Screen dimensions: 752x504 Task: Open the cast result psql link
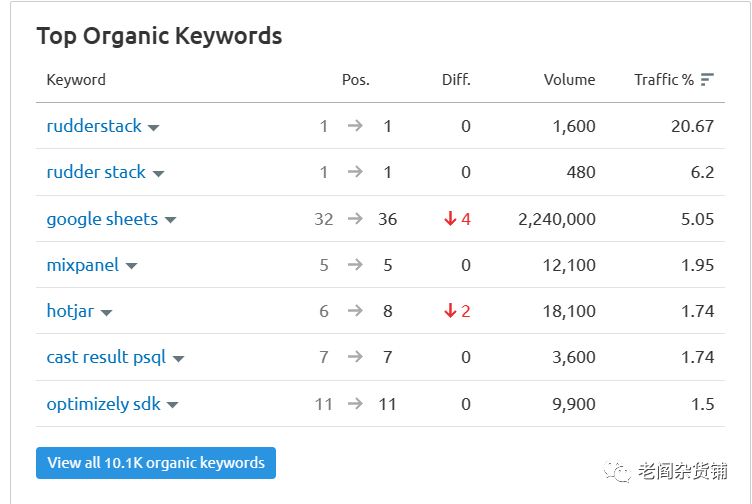click(106, 357)
